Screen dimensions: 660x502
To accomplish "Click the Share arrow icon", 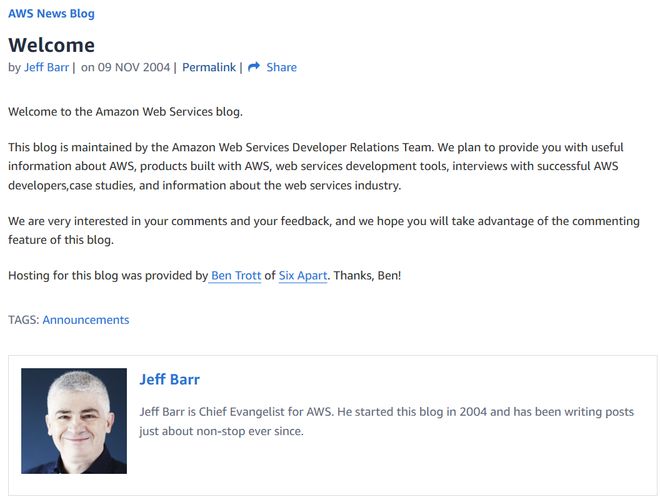I will [254, 67].
